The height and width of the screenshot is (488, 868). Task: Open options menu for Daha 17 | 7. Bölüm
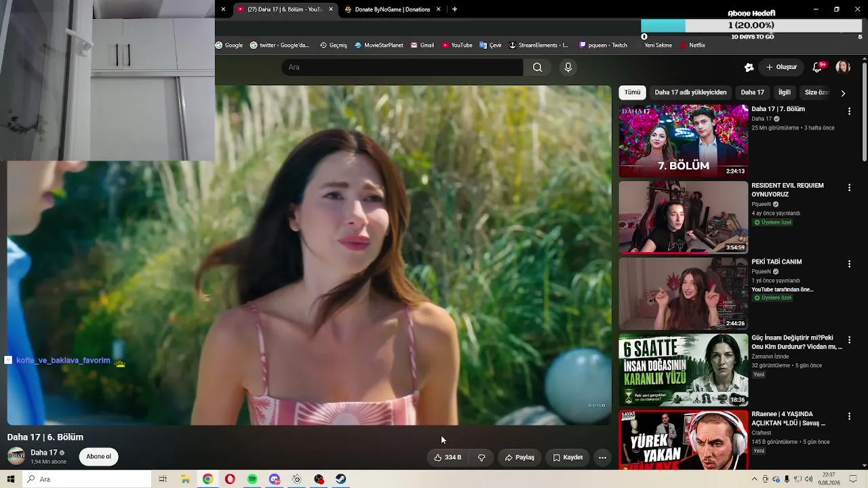(849, 111)
